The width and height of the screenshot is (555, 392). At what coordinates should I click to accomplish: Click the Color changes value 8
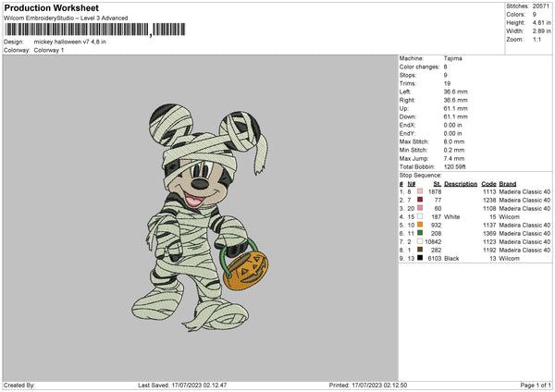pyautogui.click(x=445, y=67)
